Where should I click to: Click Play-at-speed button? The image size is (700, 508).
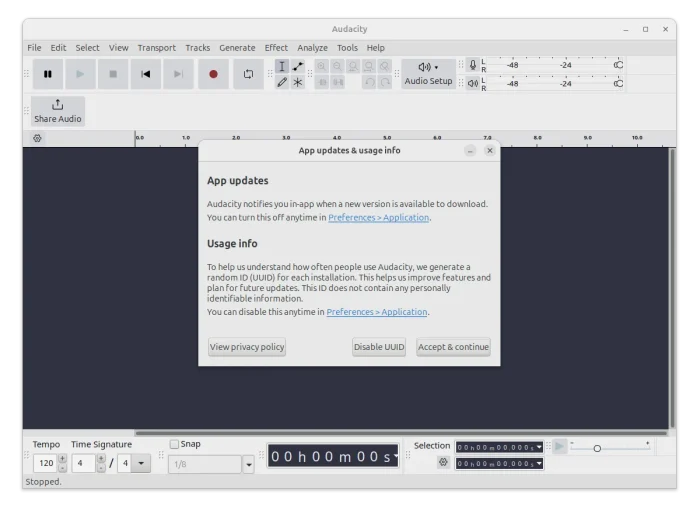click(559, 447)
